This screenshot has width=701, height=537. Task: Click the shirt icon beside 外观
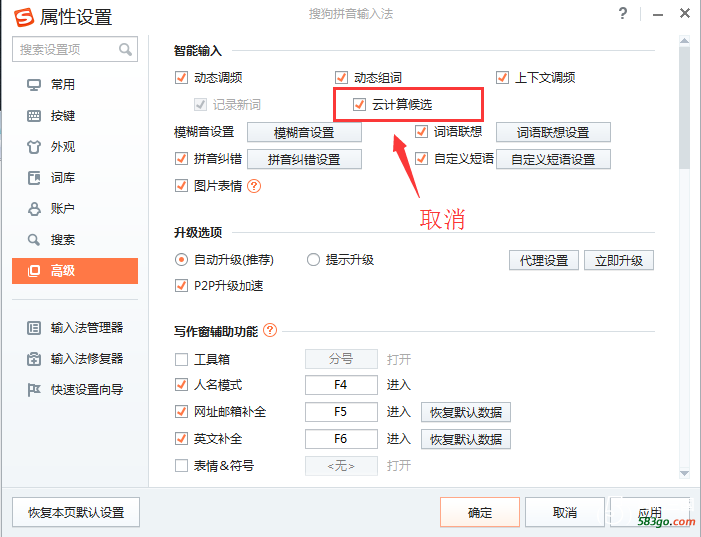tap(34, 147)
